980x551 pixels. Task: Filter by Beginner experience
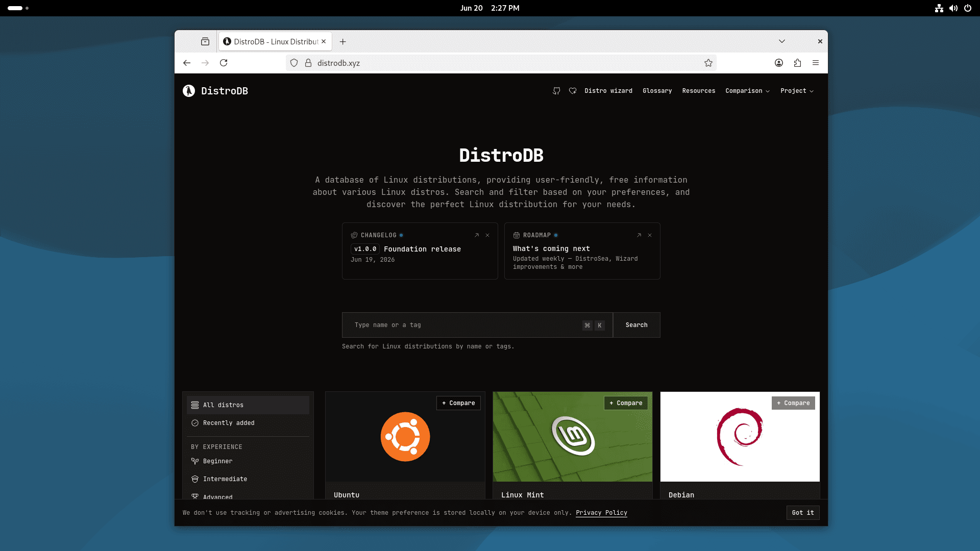248,461
